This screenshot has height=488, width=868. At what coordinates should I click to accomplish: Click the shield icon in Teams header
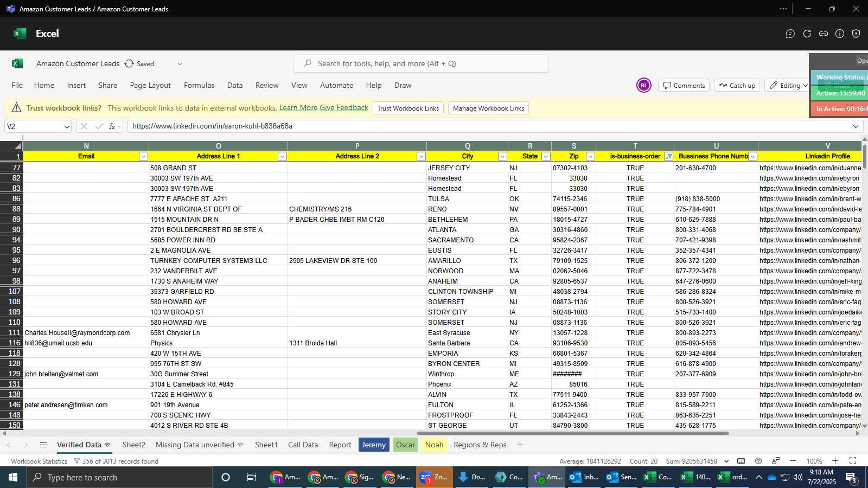tap(856, 34)
